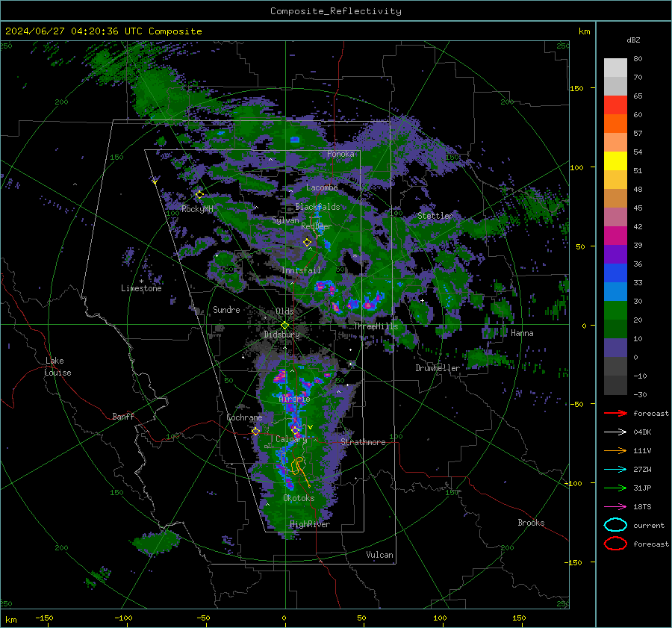Click the Vulcan town label
This screenshot has width=672, height=628.
[x=379, y=555]
